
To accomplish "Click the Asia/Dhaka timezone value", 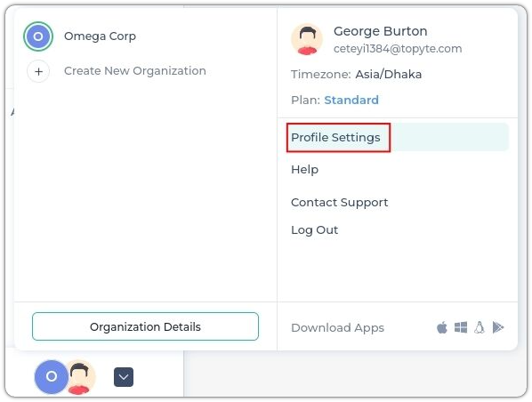I will click(x=389, y=75).
